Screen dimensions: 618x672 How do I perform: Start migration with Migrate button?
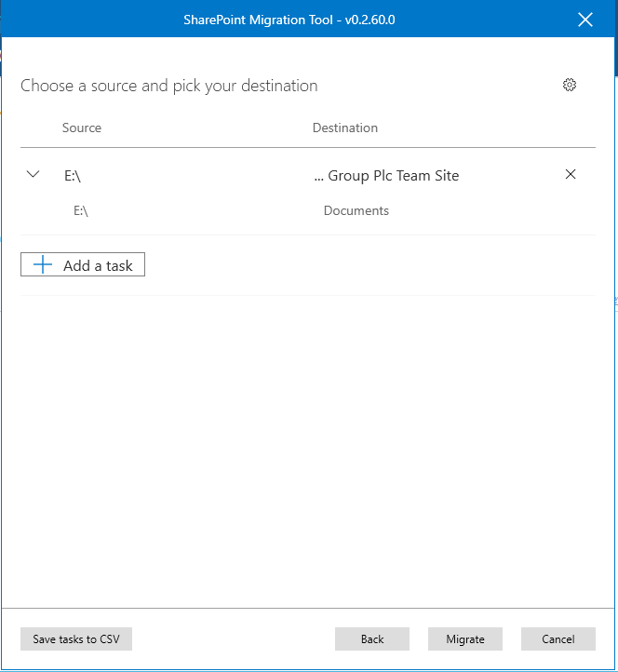coord(465,639)
